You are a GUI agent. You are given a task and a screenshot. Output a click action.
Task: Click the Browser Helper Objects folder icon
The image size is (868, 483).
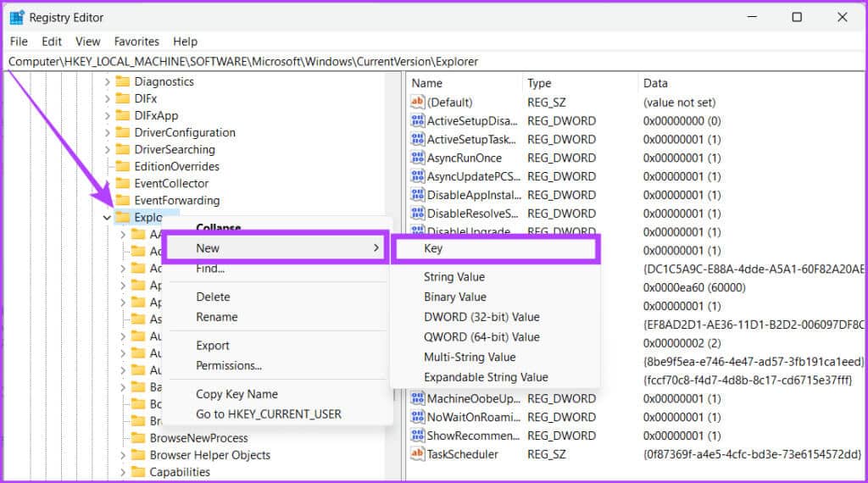[138, 455]
